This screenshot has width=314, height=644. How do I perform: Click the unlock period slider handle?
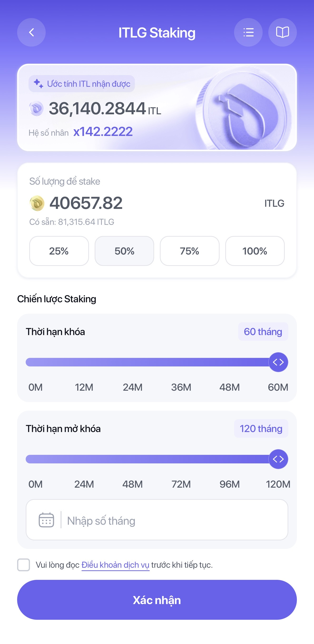tap(278, 459)
